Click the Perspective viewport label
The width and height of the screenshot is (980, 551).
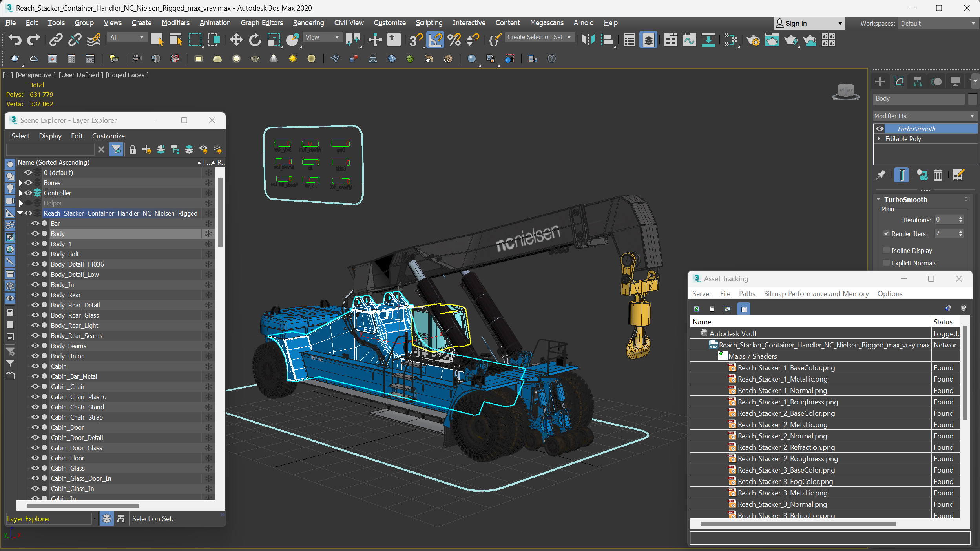click(x=35, y=75)
